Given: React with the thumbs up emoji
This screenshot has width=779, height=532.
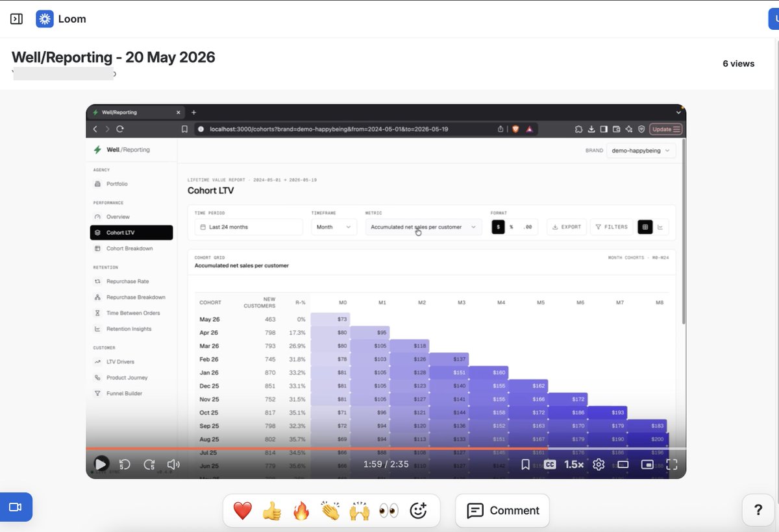Looking at the screenshot, I should [x=271, y=511].
